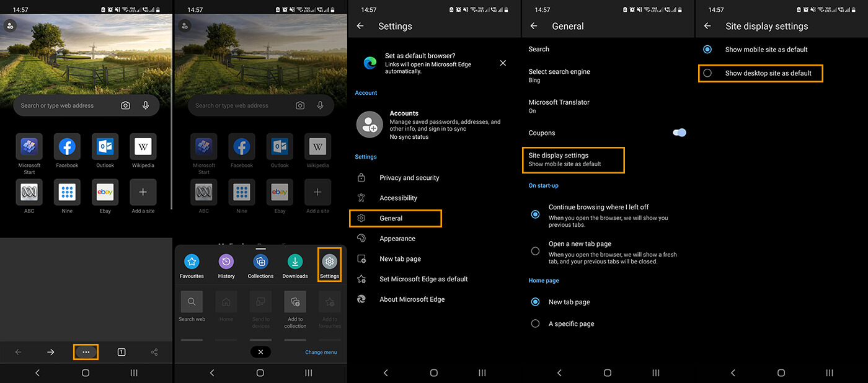Select Show desktop site as default radio
The height and width of the screenshot is (383, 868).
pos(707,73)
